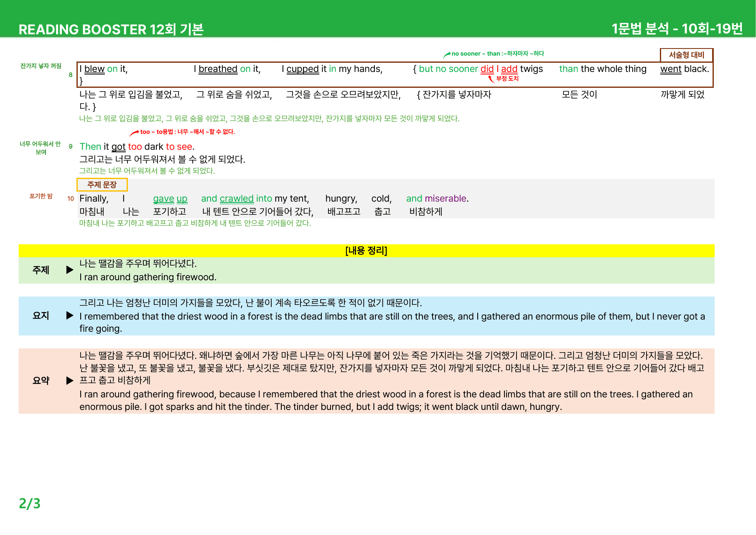Click the sentence number 10

(x=71, y=199)
